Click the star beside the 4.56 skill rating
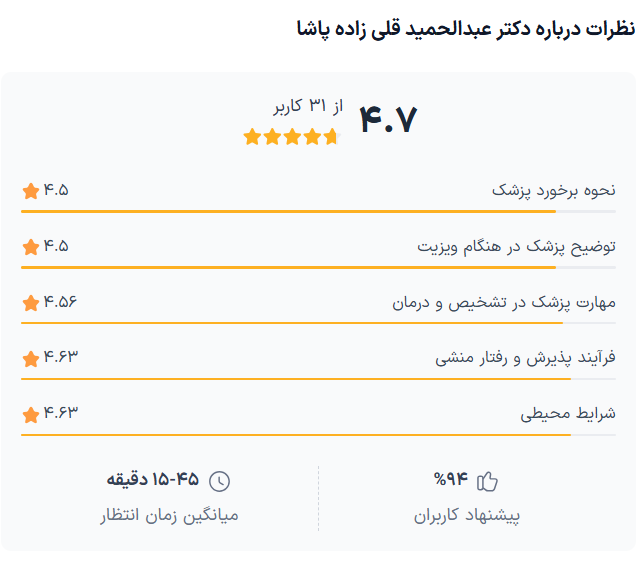 pos(31,302)
